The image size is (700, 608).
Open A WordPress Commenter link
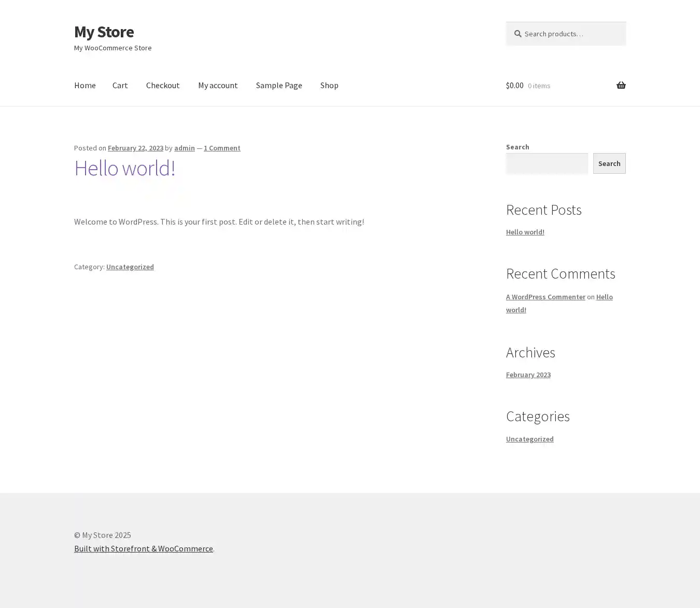[x=545, y=297]
